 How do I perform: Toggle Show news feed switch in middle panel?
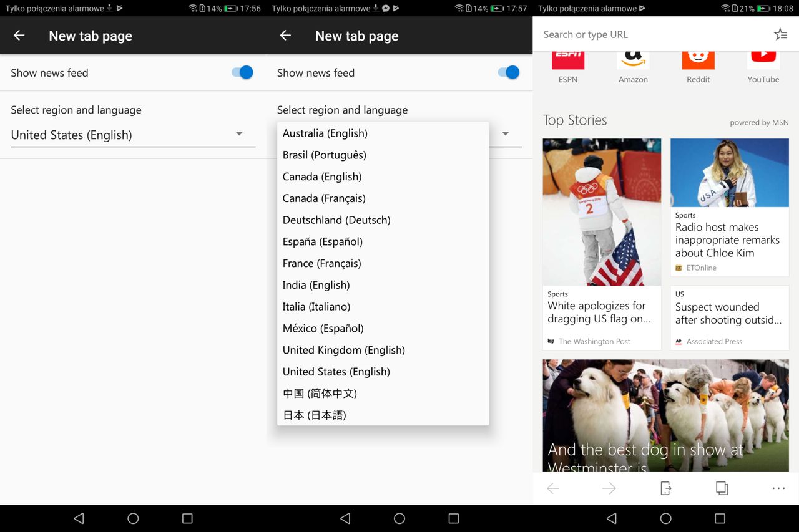509,72
